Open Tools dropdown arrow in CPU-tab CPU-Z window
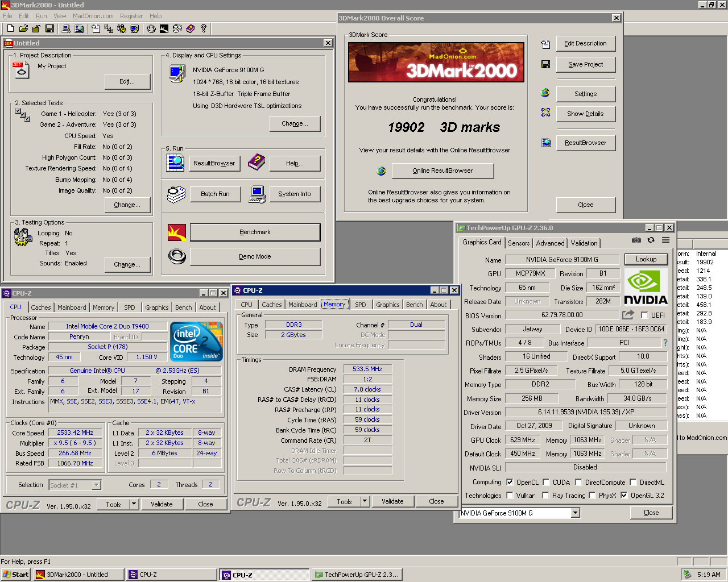The width and height of the screenshot is (728, 582). pos(134,504)
